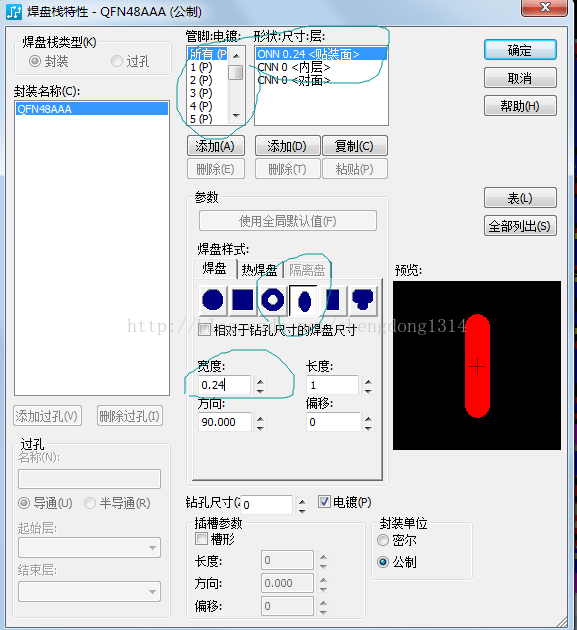Enable 相对于钻孔尺寸的焊盘尺寸 checkbox
The image size is (577, 630).
(205, 330)
